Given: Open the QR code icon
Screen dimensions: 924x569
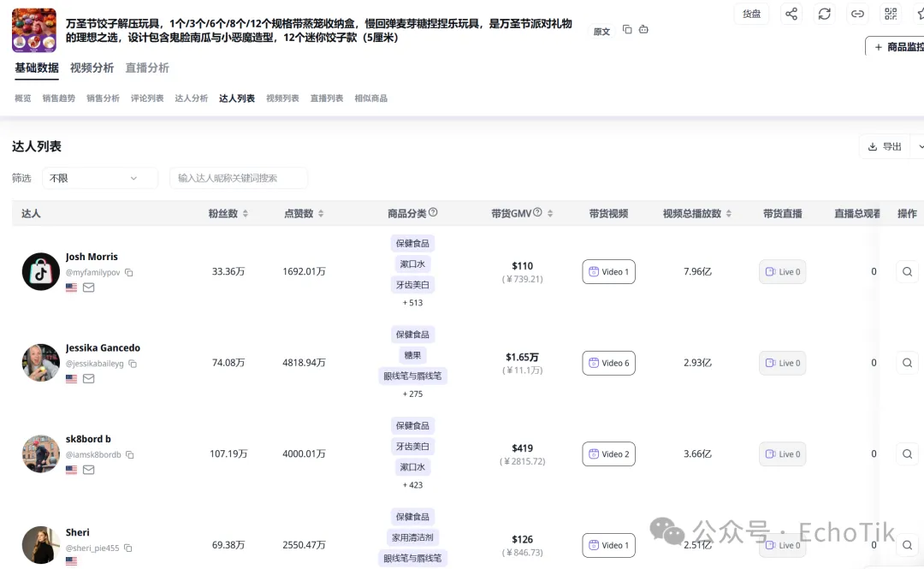Looking at the screenshot, I should coord(891,14).
